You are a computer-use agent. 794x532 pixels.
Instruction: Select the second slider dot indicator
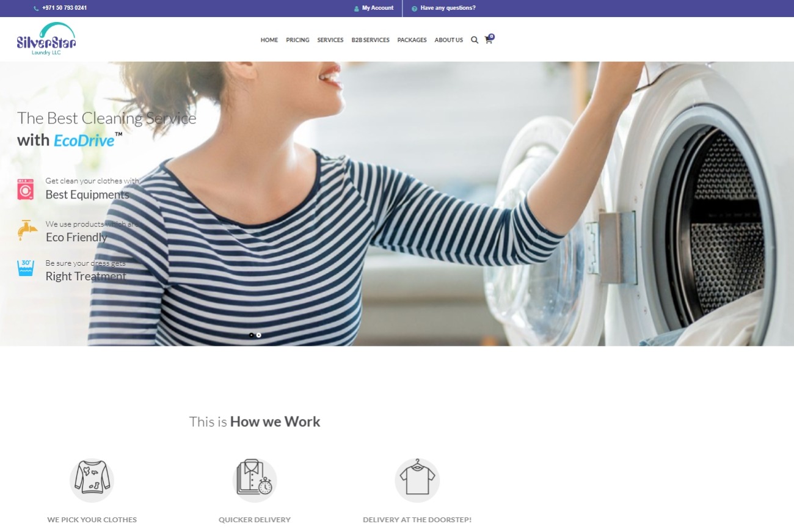click(259, 335)
